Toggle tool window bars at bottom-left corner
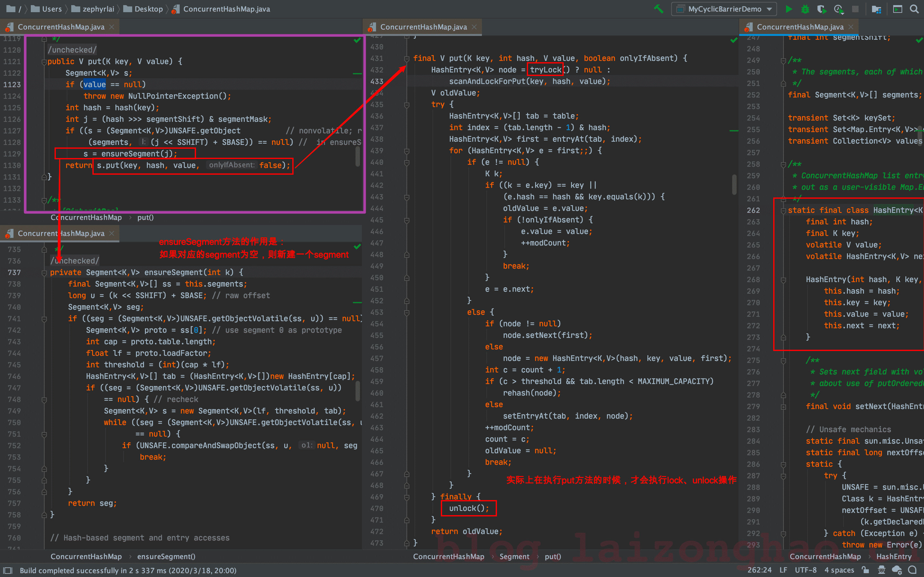The image size is (924, 577). 8,570
